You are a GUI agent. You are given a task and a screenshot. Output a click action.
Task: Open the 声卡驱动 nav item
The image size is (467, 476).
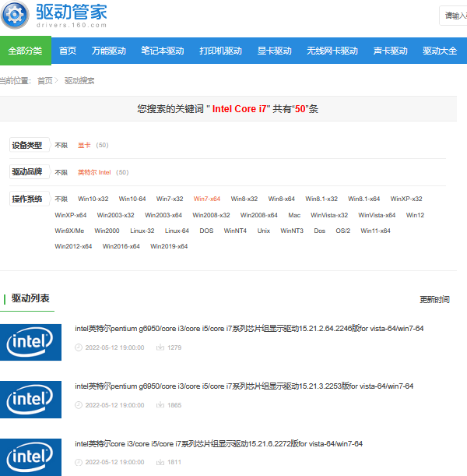pyautogui.click(x=390, y=51)
